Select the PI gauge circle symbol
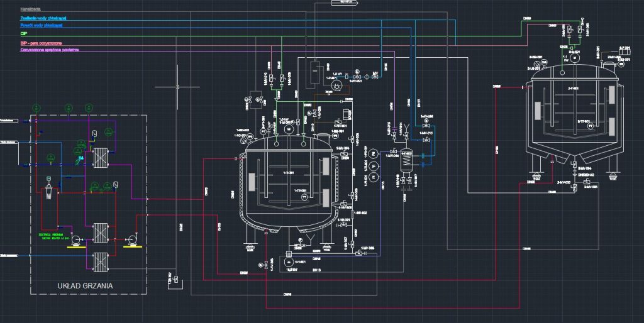The height and width of the screenshot is (323, 644). (x=374, y=177)
